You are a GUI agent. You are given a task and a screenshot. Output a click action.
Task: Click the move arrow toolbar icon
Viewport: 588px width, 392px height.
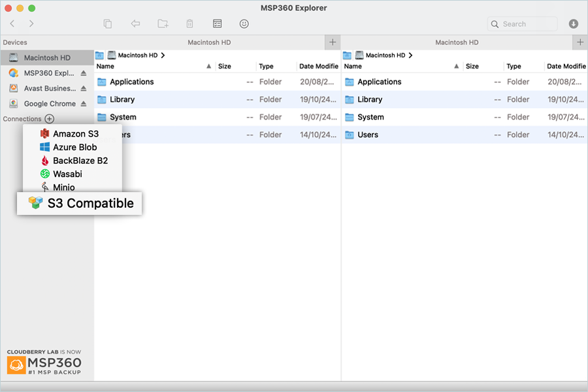point(135,24)
